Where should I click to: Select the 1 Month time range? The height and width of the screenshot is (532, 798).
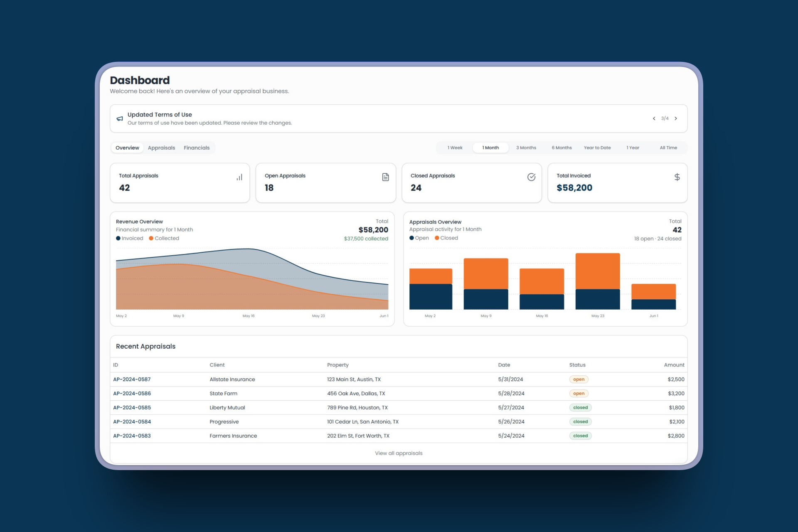point(490,148)
